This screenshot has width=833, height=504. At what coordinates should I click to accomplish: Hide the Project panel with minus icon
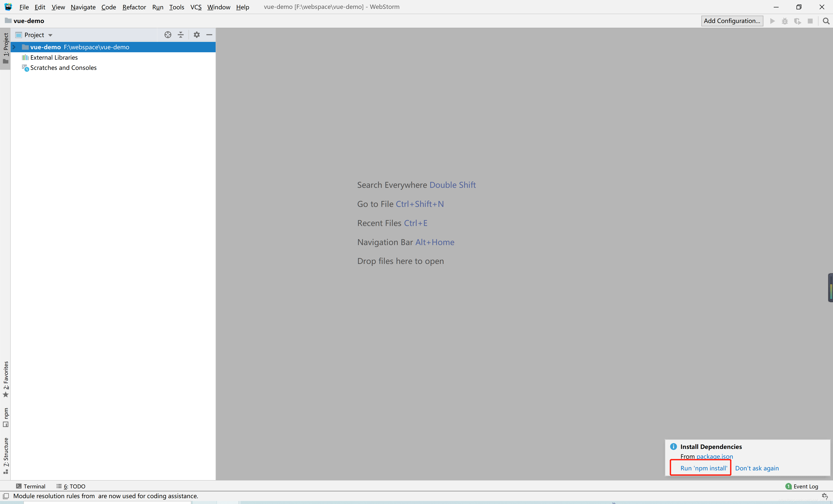209,35
